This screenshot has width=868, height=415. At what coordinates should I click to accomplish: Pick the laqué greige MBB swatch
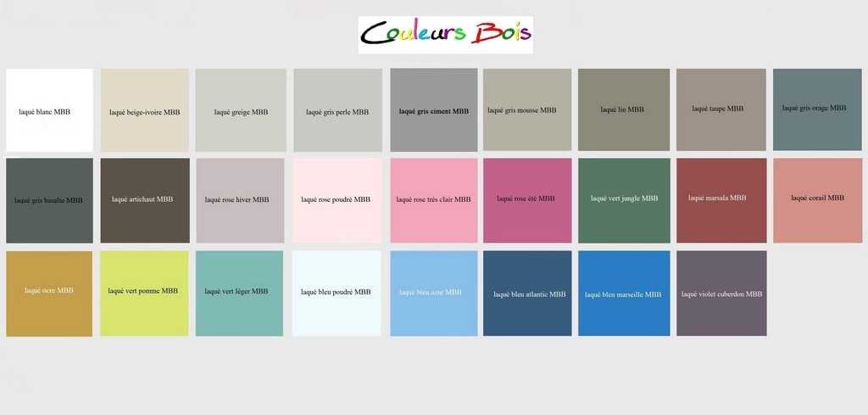[x=241, y=110]
